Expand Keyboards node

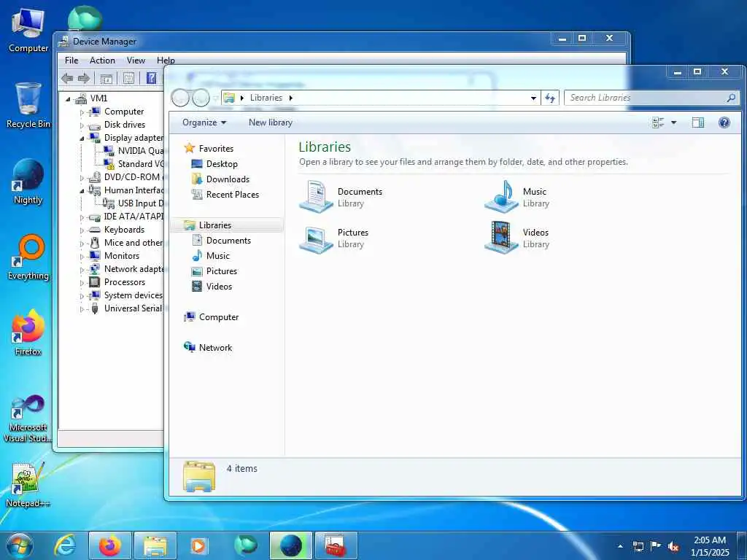[82, 230]
